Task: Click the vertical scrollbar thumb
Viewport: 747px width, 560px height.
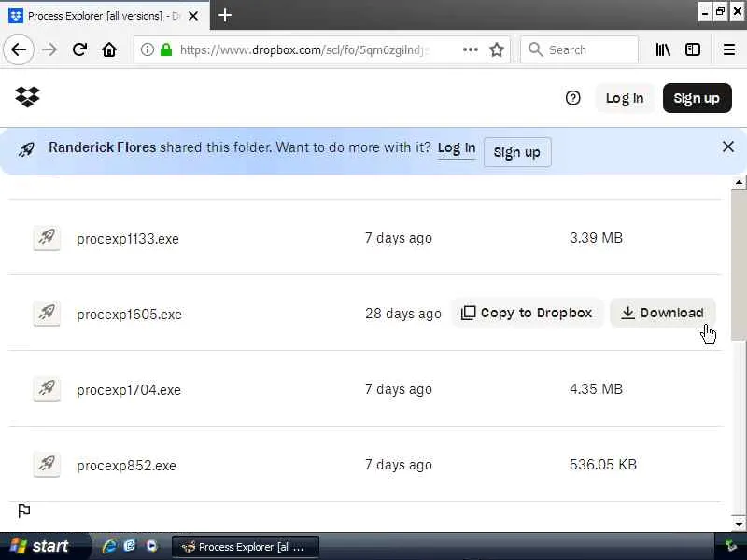Action: click(739, 265)
